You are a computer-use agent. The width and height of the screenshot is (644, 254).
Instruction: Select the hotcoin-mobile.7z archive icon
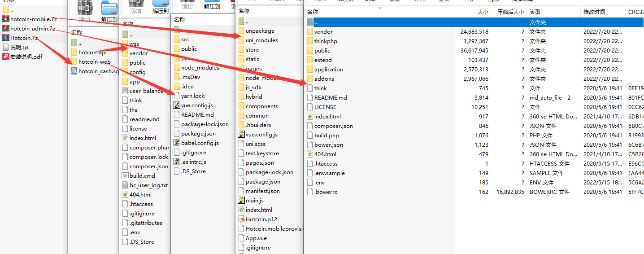click(x=6, y=19)
